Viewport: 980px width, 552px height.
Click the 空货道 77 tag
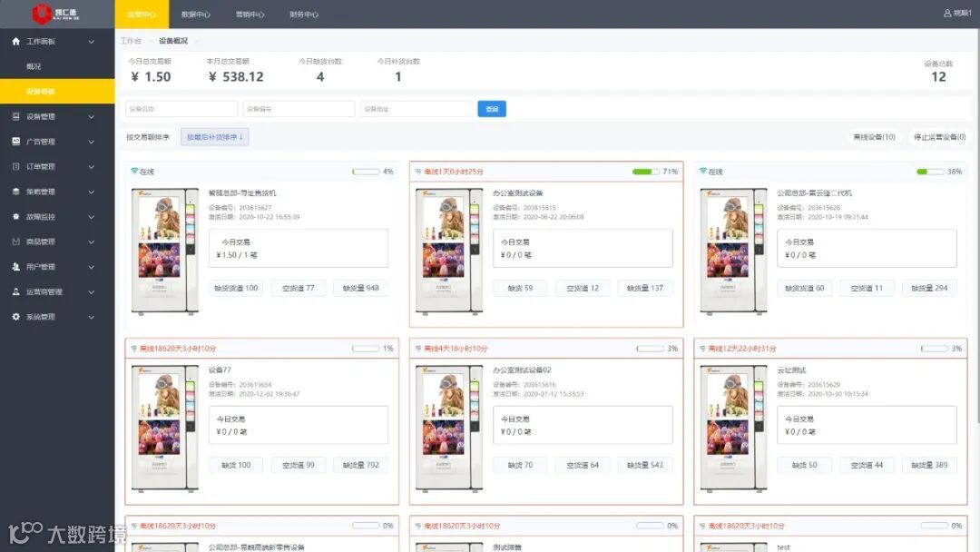tap(299, 288)
